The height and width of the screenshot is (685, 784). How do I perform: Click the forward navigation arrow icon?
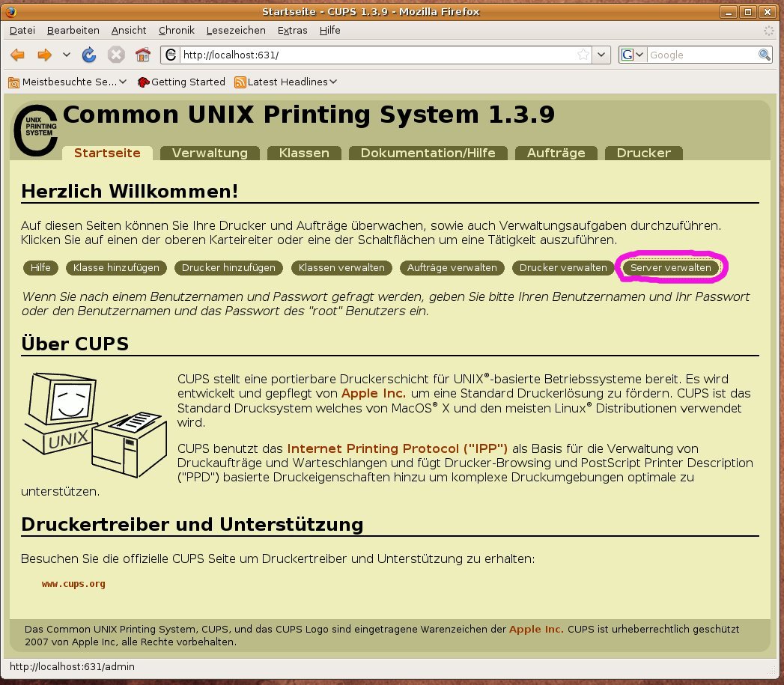(44, 55)
